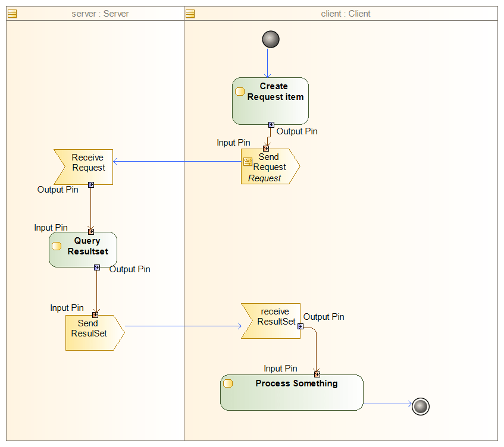Click the Output Pin square below Create Request item
This screenshot has height=447, width=504.
click(x=271, y=125)
